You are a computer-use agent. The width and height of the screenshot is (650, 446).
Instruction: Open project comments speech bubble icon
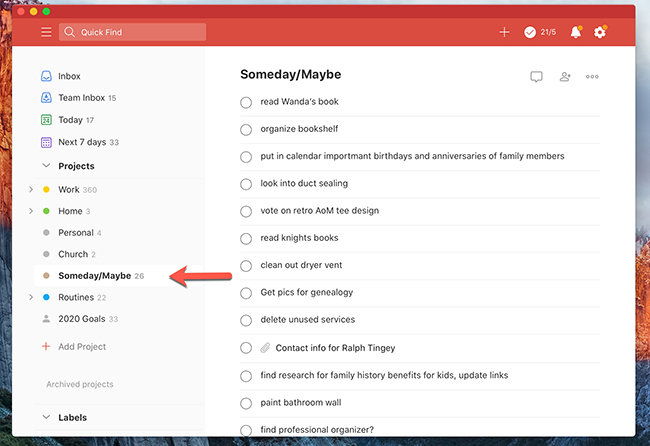536,77
